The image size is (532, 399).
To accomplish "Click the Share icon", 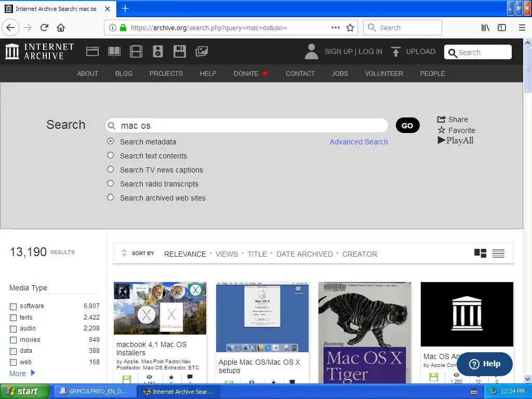I will 441,119.
